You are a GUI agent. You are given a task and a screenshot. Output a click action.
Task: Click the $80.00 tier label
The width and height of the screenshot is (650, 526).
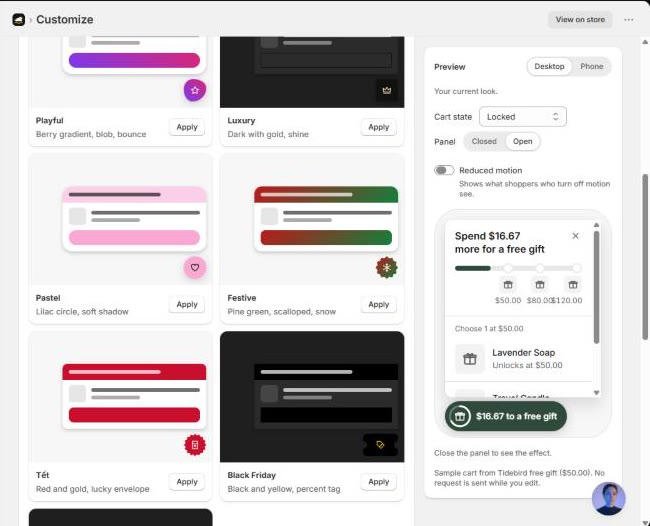pyautogui.click(x=540, y=301)
